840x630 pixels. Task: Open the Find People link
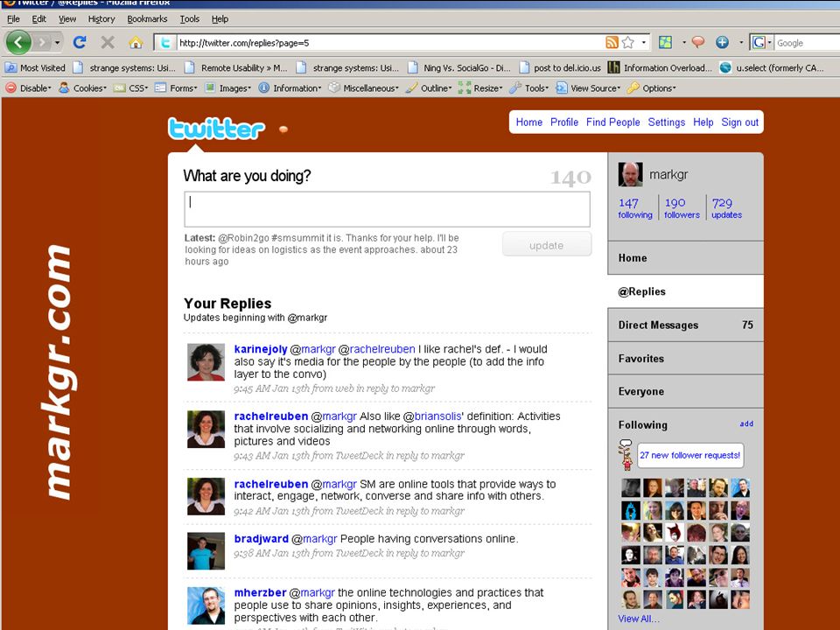tap(612, 122)
